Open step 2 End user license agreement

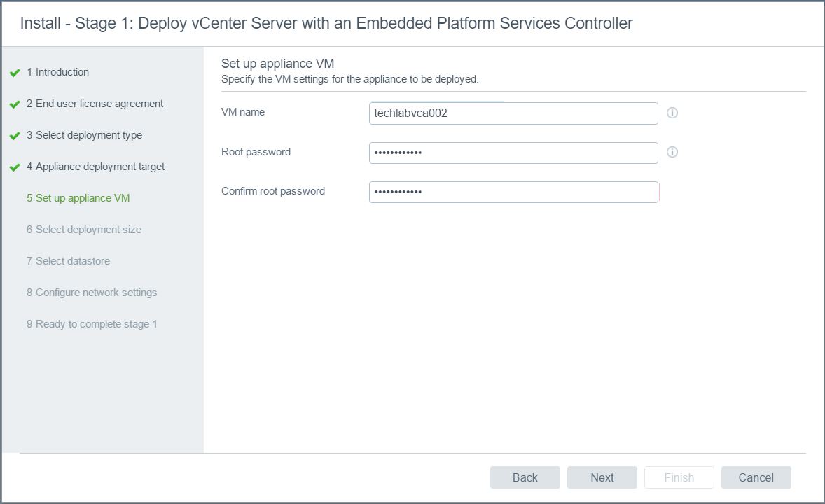[95, 104]
